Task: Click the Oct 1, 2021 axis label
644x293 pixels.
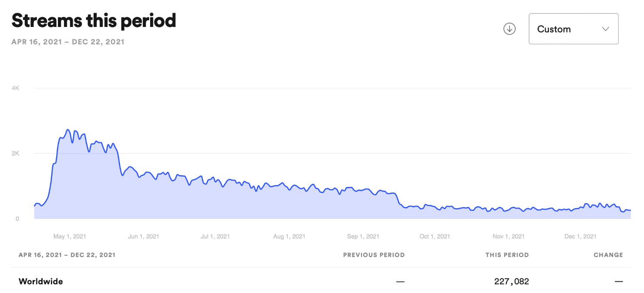Action: (x=434, y=236)
